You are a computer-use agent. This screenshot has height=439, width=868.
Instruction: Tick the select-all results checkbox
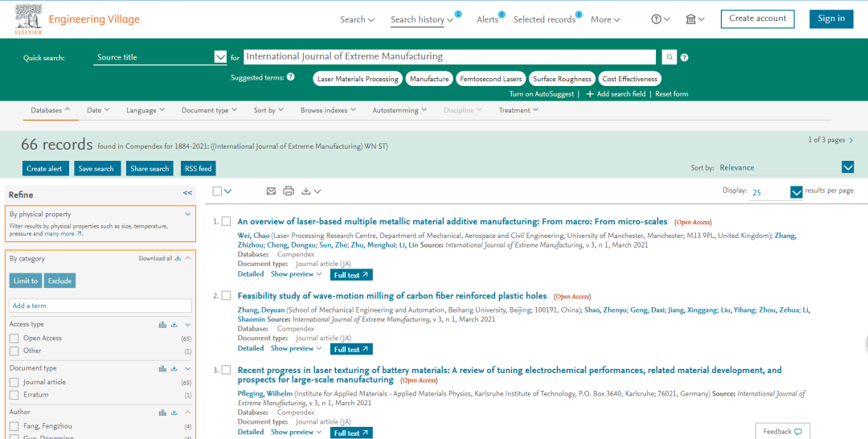pyautogui.click(x=217, y=191)
